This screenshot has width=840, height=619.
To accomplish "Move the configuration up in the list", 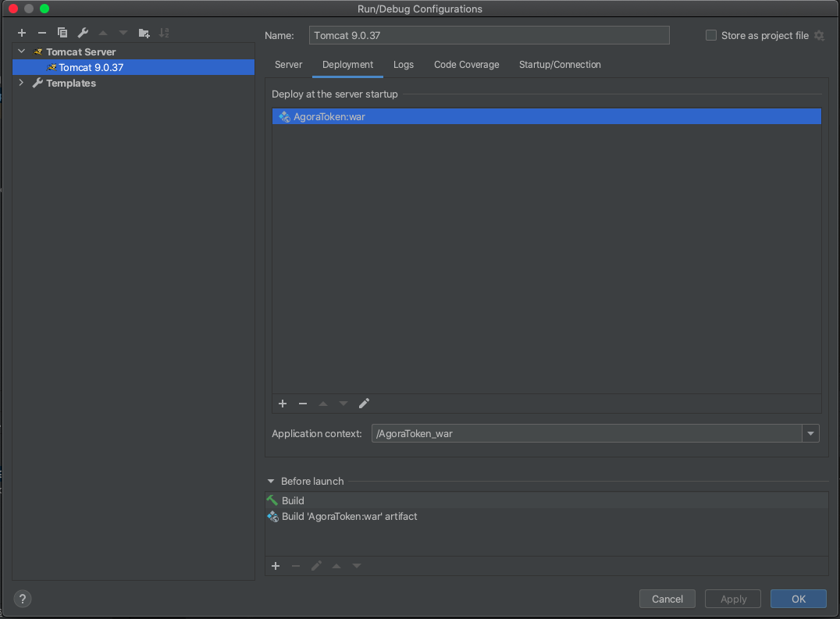I will pos(103,34).
